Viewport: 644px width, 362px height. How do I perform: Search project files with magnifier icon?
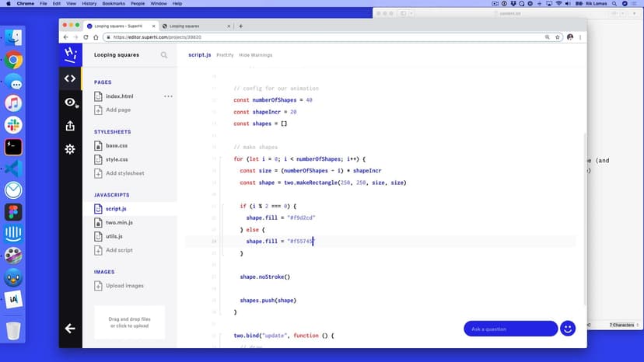click(164, 55)
